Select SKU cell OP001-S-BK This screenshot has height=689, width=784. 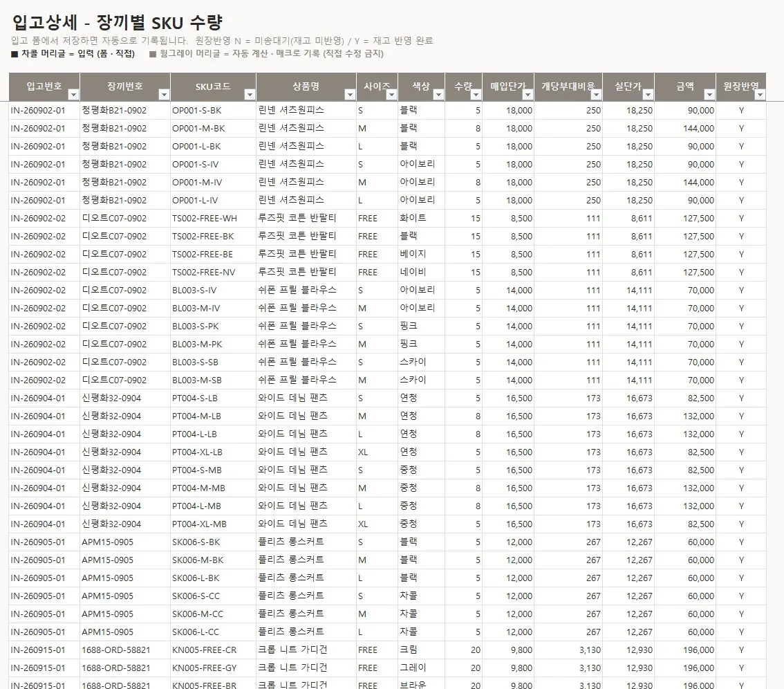213,111
